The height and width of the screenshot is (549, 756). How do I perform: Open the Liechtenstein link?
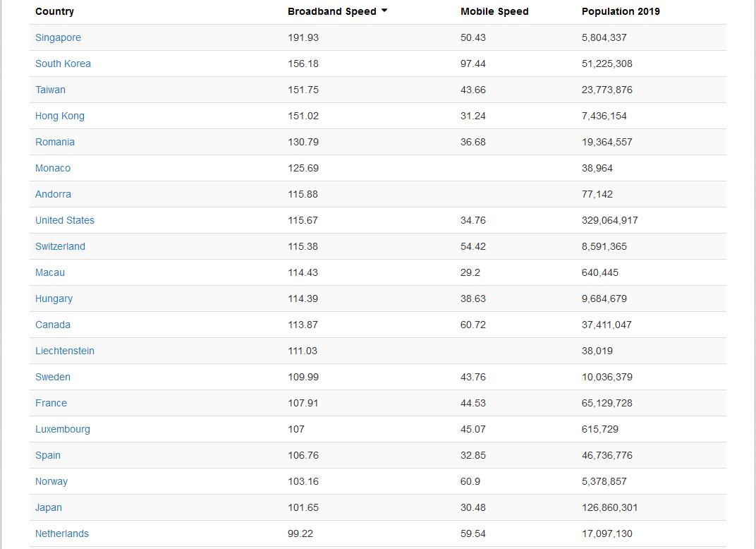point(64,351)
